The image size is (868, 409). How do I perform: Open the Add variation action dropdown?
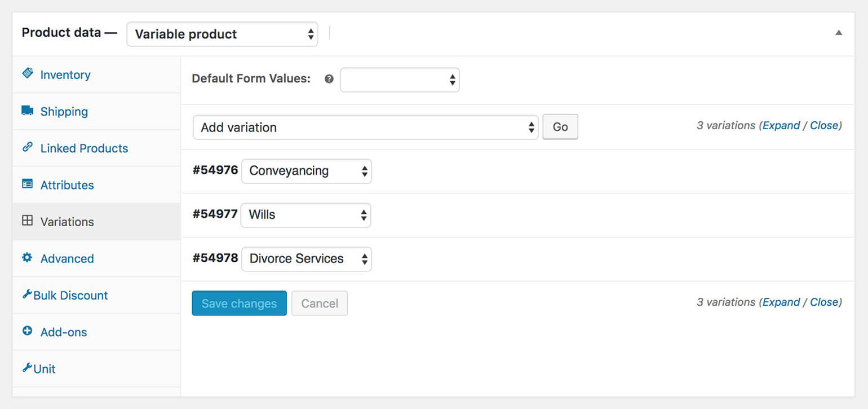coord(364,127)
